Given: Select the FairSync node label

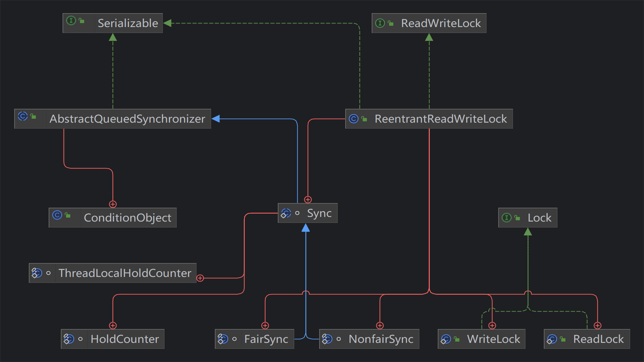Looking at the screenshot, I should point(266,339).
